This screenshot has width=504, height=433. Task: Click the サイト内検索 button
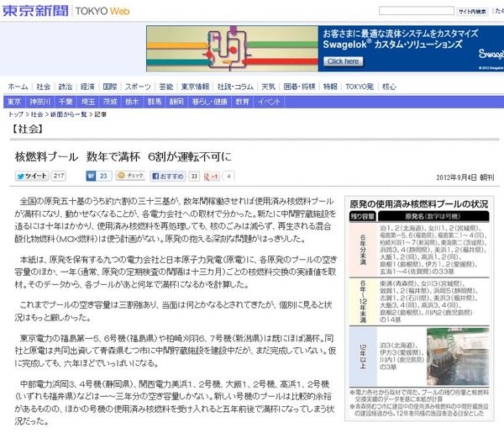(472, 11)
